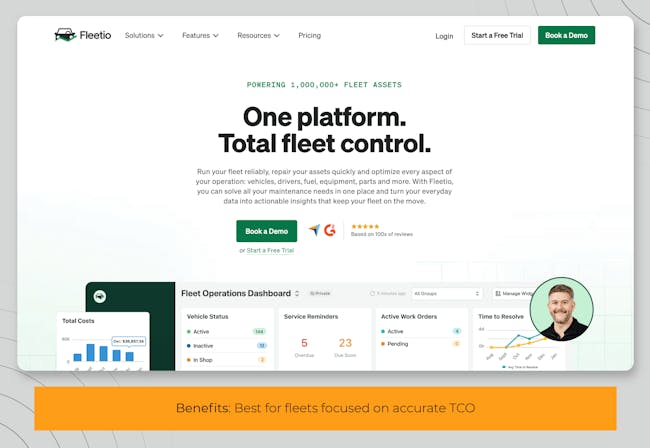This screenshot has height=448, width=650.
Task: Follow the Start a Free Trial text link
Action: click(270, 250)
